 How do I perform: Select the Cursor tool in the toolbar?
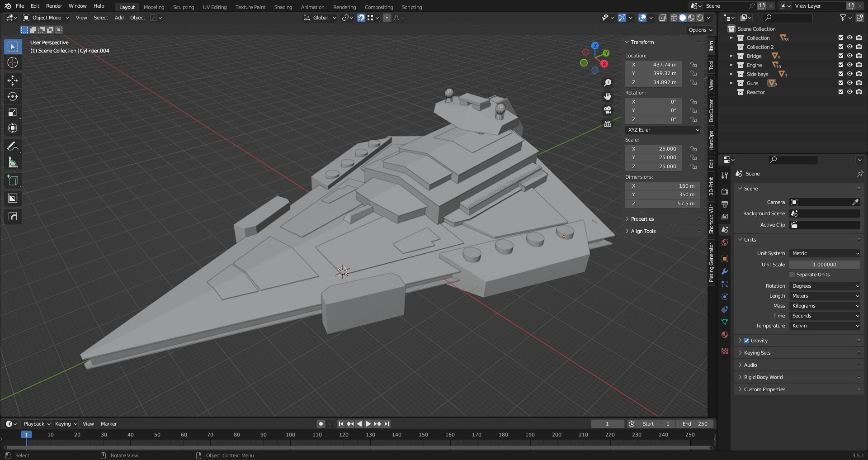pos(13,62)
